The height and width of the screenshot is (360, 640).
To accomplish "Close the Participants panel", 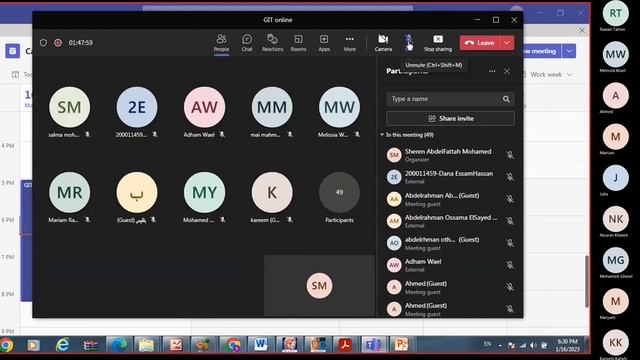I will tap(507, 71).
